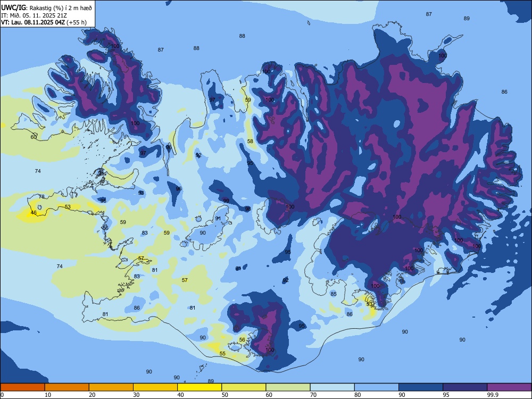Click the title "UWC/IG: Rakastig (%) í 2 m hæð"

46,8
